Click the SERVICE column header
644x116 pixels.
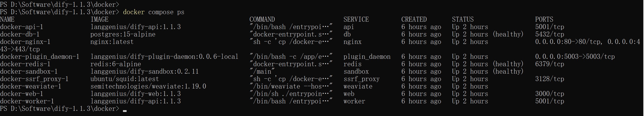pyautogui.click(x=356, y=19)
